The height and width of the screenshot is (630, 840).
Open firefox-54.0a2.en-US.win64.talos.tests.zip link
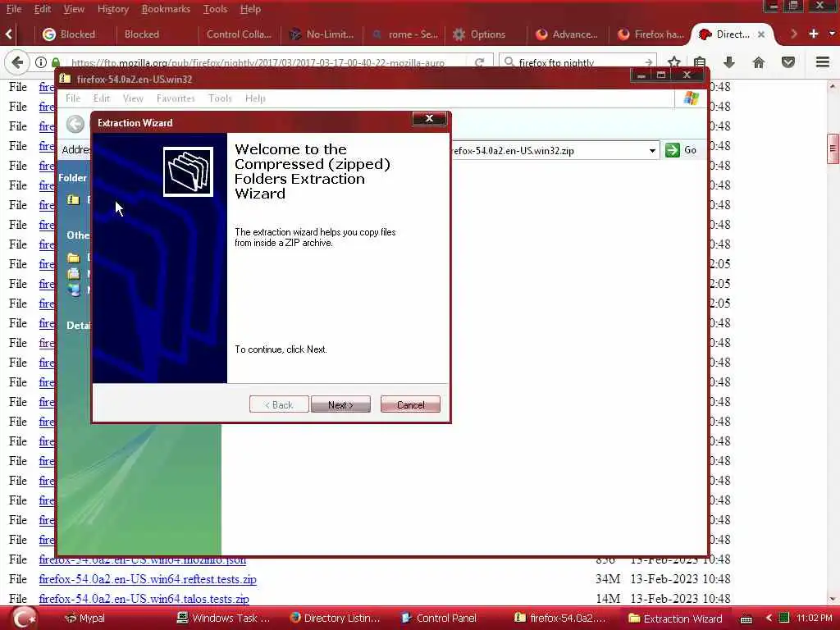[144, 599]
